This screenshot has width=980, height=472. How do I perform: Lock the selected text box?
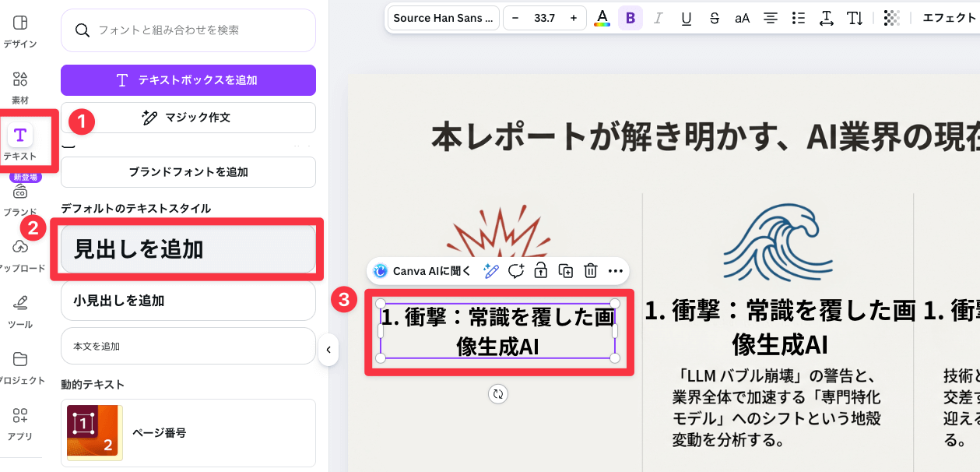tap(541, 270)
